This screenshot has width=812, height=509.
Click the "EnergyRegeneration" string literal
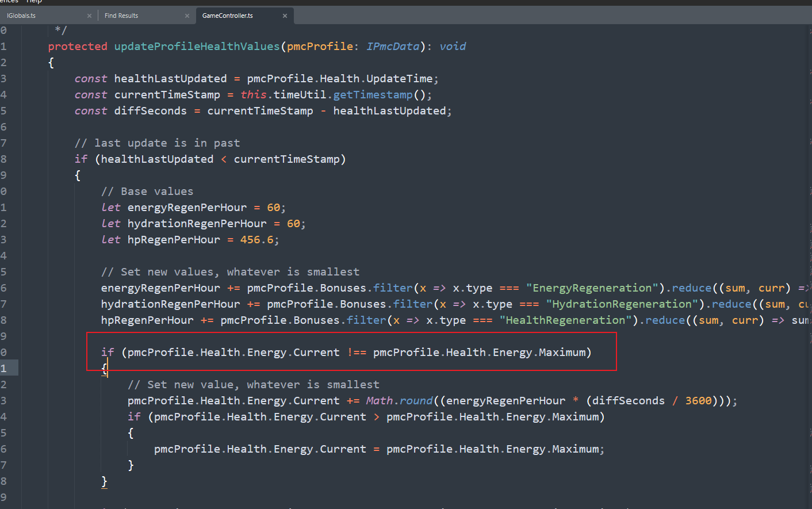592,288
